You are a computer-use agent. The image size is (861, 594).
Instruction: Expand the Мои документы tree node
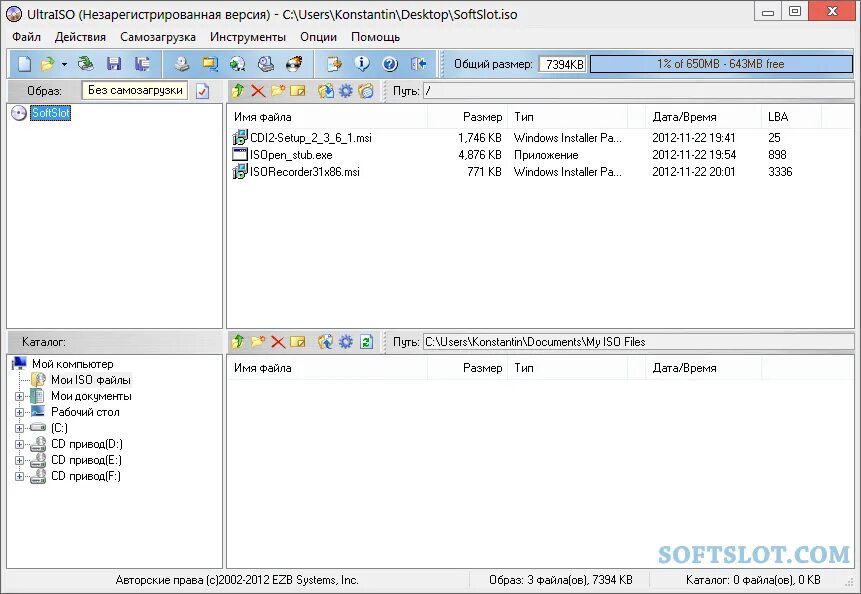pos(19,396)
